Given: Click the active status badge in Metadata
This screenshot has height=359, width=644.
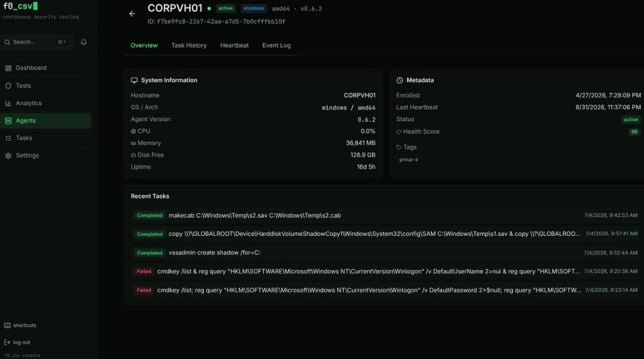Looking at the screenshot, I should tap(631, 120).
